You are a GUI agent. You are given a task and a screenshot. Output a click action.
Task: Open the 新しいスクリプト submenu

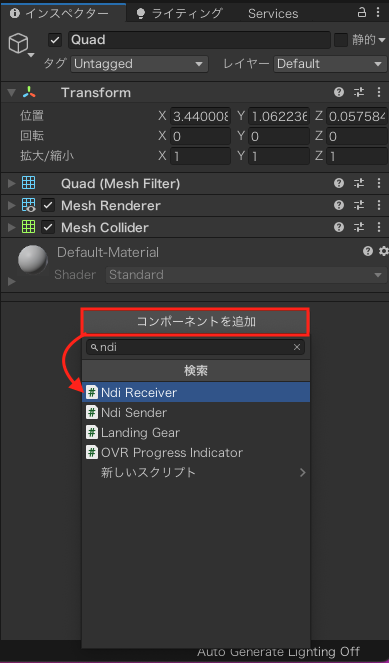(x=196, y=472)
